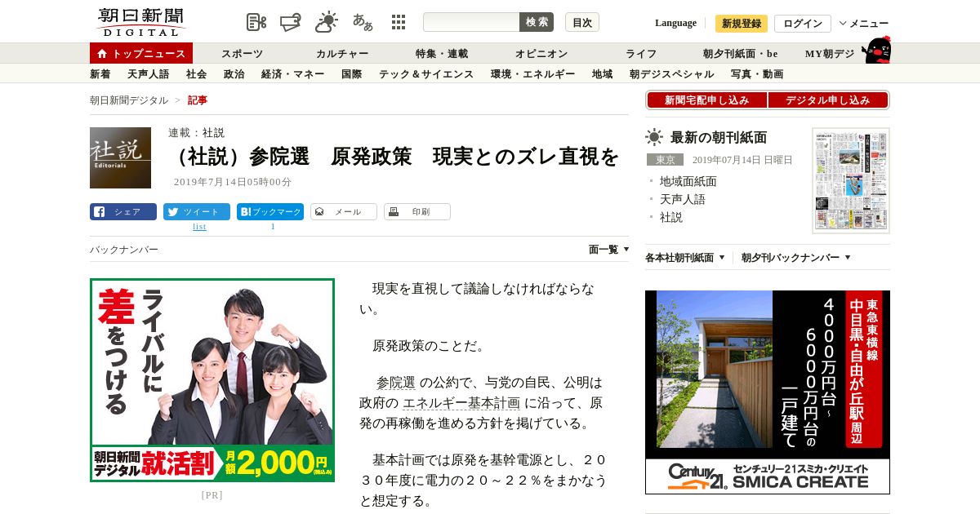
Task: Go to 新着 submenu
Action: (x=100, y=74)
